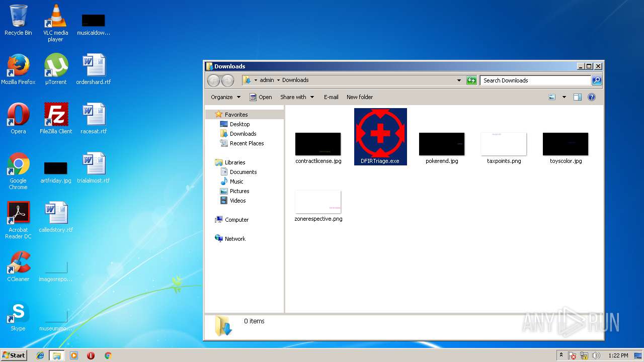Open Chrome from the taskbar
This screenshot has height=362, width=644.
point(108,355)
